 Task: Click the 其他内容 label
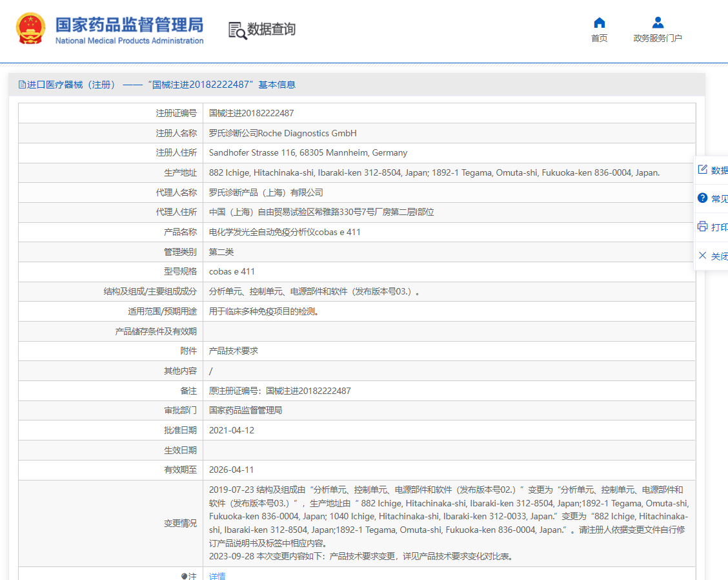tap(181, 371)
